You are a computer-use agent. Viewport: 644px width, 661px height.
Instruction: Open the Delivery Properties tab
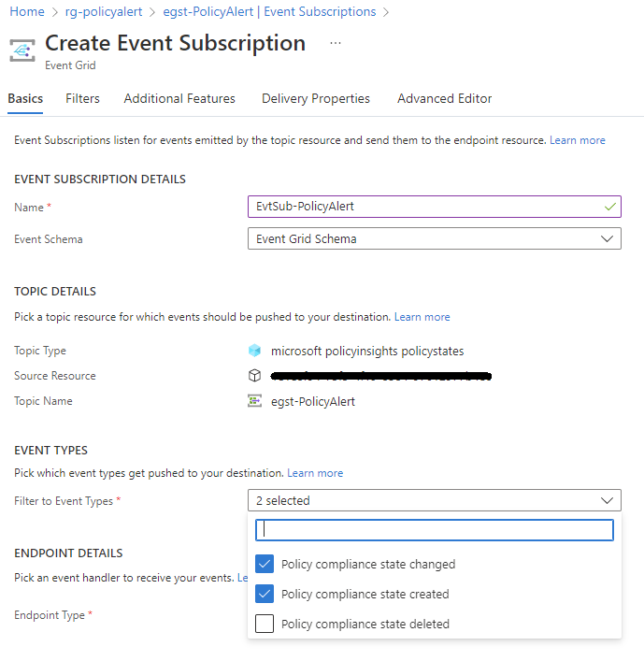coord(316,98)
